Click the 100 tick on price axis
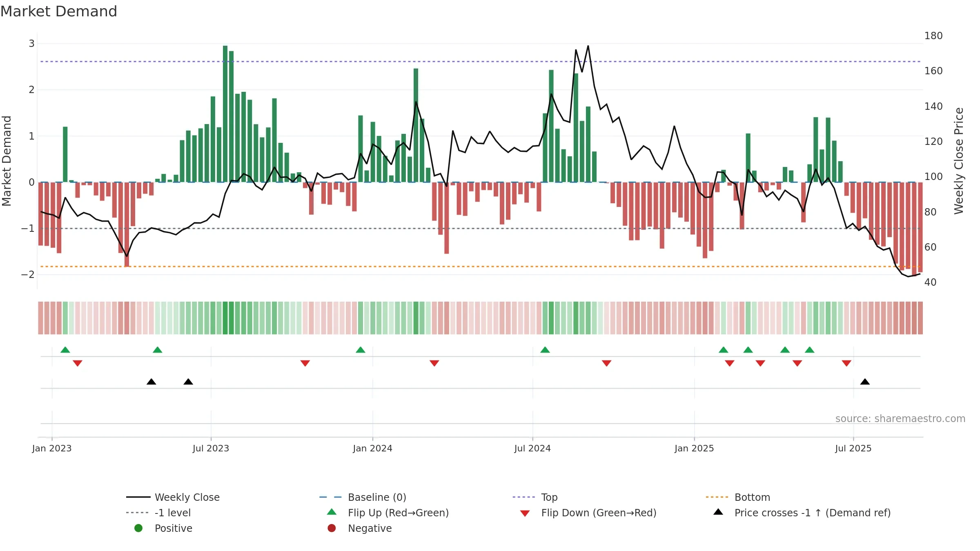Image resolution: width=980 pixels, height=551 pixels. [x=933, y=177]
